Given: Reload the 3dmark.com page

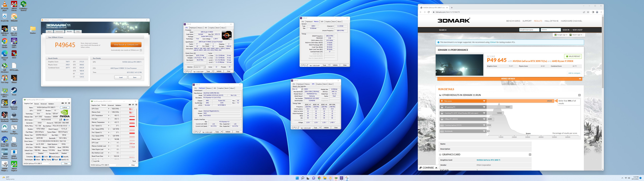Looking at the screenshot, I should (429, 12).
